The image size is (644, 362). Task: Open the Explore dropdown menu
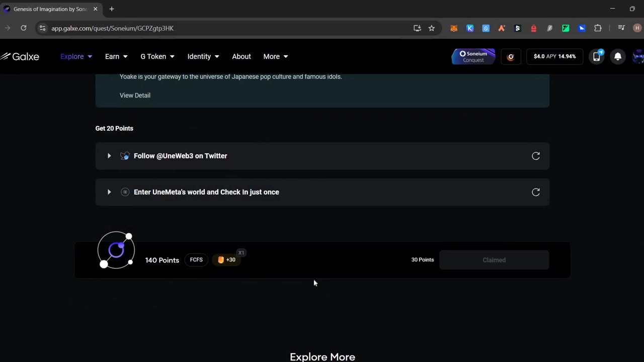pyautogui.click(x=76, y=56)
